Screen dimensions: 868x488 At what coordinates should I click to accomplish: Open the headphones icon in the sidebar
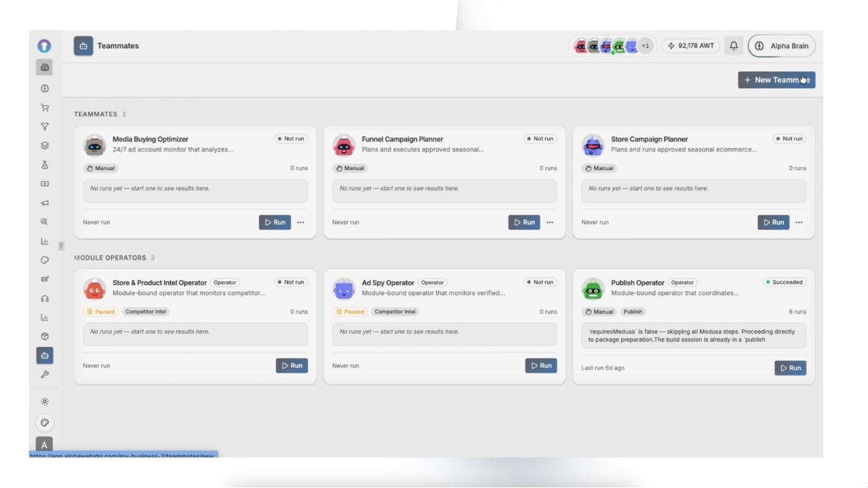point(45,298)
